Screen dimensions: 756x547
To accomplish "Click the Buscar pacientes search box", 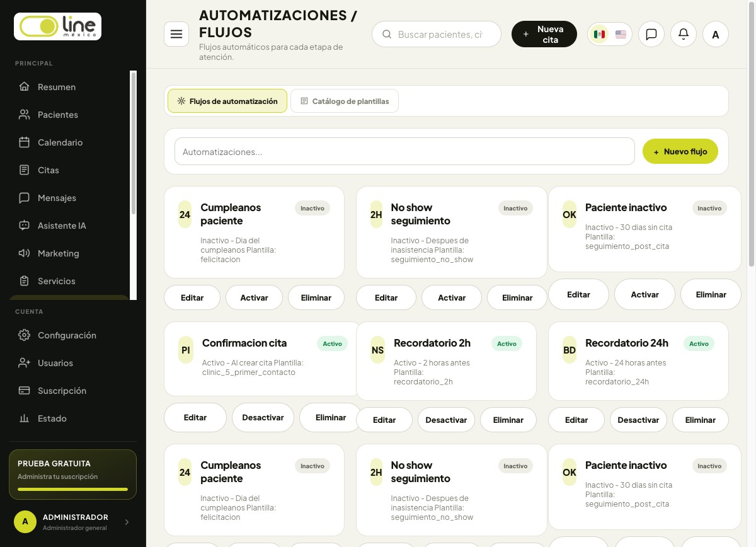I will tap(437, 34).
